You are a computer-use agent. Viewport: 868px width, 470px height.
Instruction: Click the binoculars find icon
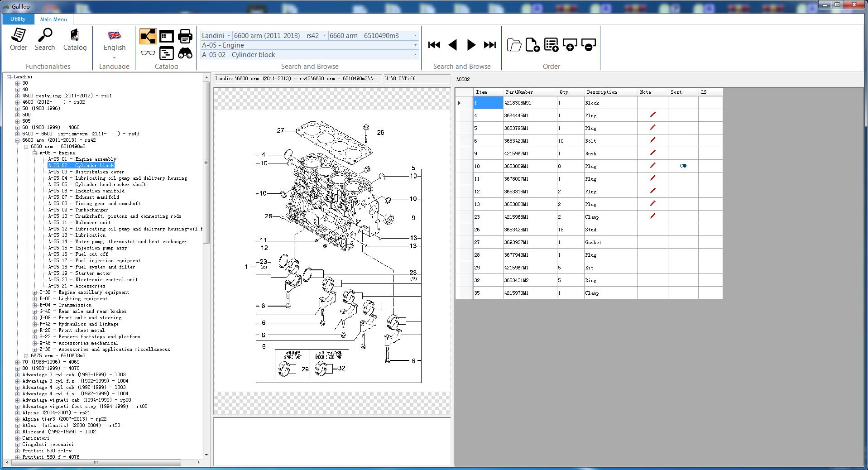click(185, 53)
